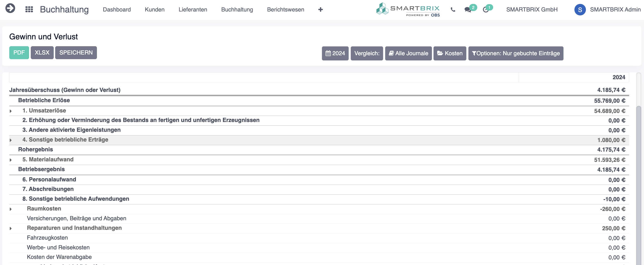Click the plus icon in the navigation bar
The height and width of the screenshot is (265, 644).
(x=320, y=10)
